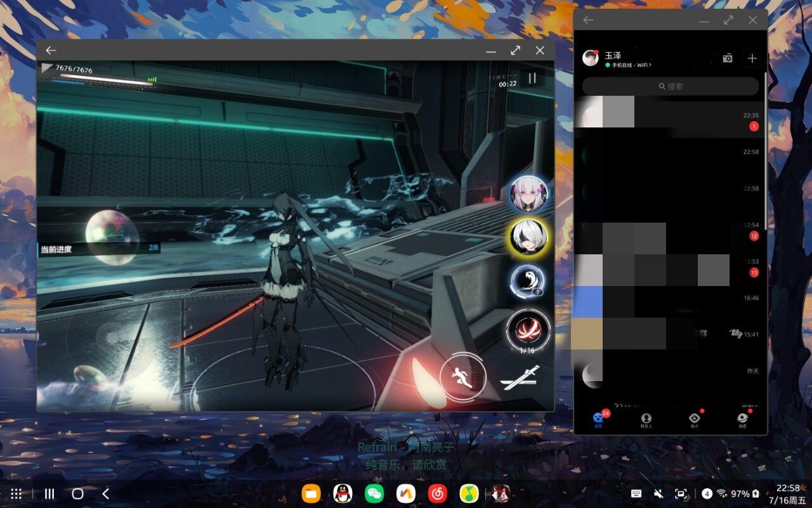Tap the dodge running-figure button
Screen dimensions: 812x508
pos(463,376)
